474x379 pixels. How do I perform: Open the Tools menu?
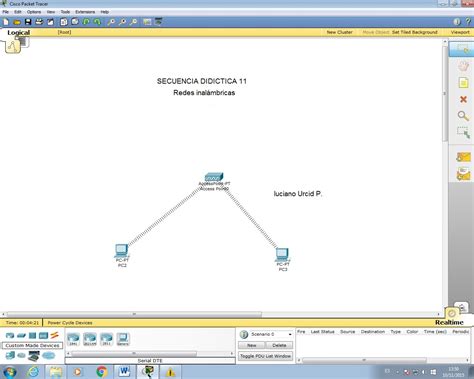(65, 12)
